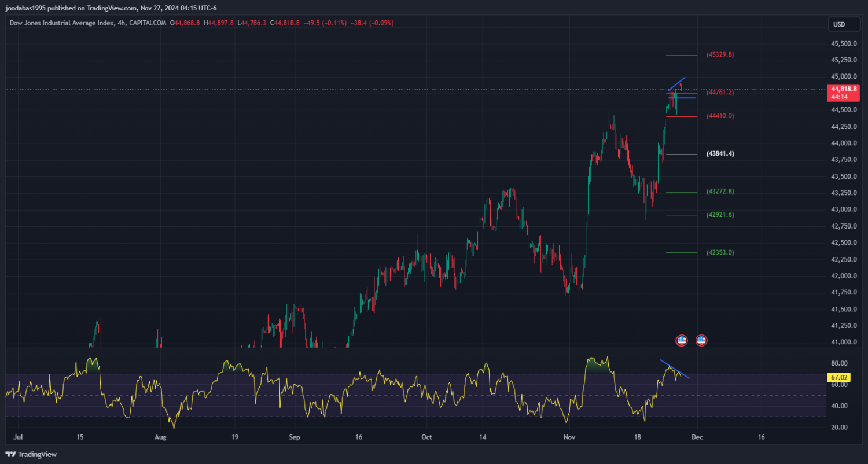
Task: Click the high value H44,897.8
Action: click(219, 23)
